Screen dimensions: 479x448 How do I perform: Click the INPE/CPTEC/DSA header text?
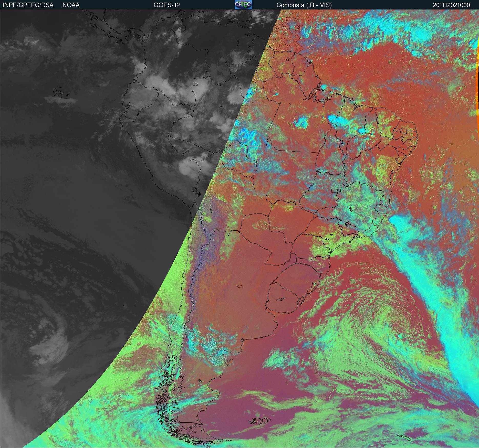click(28, 5)
